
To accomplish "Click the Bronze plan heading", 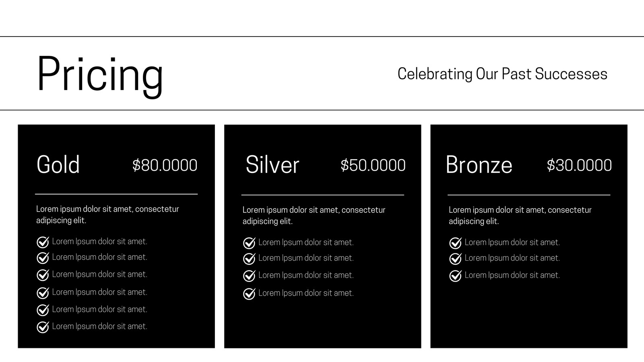I will 479,165.
